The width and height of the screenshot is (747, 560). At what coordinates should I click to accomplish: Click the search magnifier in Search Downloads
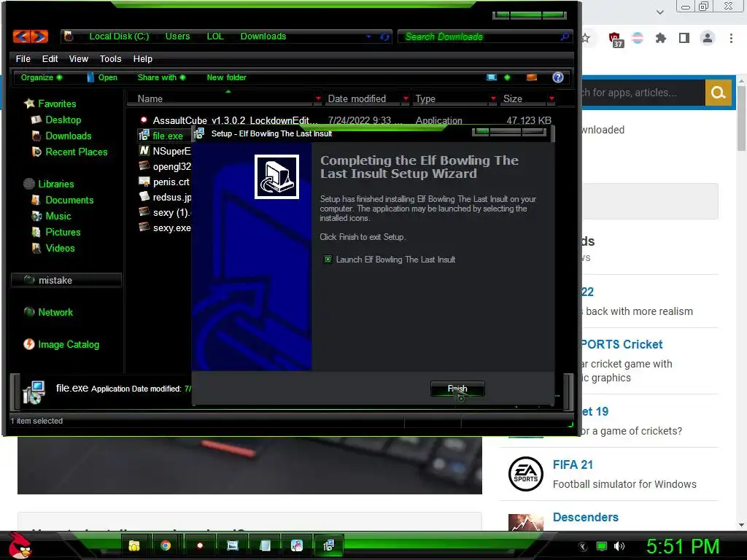tap(565, 36)
